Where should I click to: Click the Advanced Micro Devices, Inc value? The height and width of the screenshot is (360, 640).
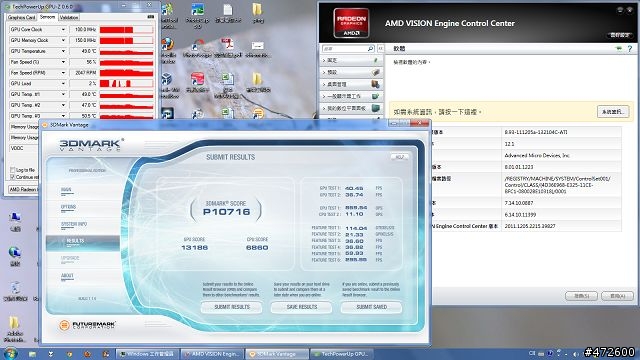pyautogui.click(x=537, y=156)
